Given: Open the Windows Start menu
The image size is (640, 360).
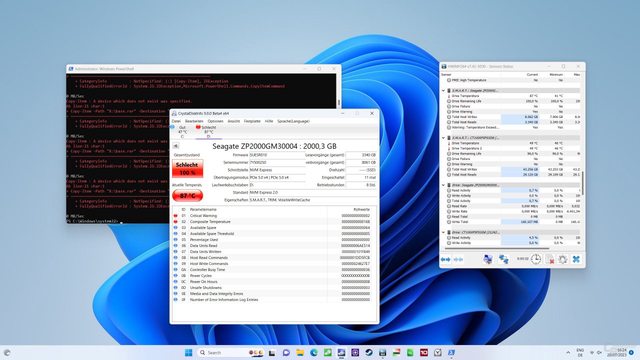Looking at the screenshot, I should coord(189,353).
